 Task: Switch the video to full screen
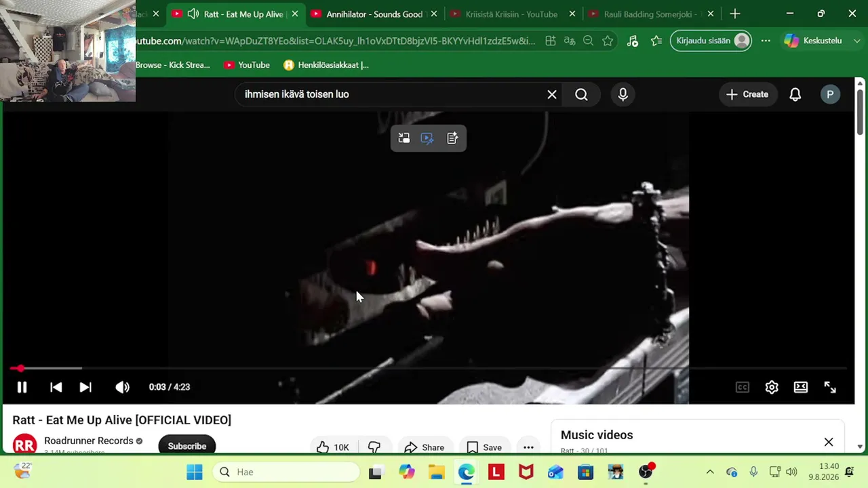[x=830, y=387]
